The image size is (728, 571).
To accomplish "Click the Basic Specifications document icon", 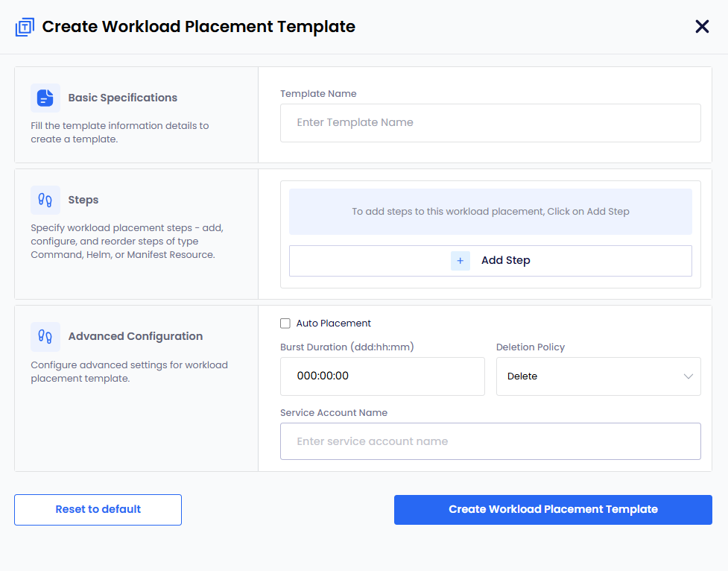I will tap(45, 98).
